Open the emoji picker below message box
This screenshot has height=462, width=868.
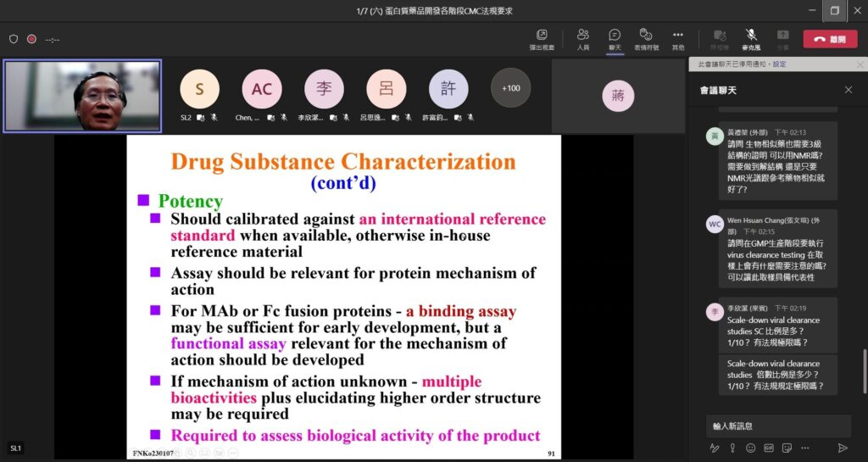[x=750, y=448]
